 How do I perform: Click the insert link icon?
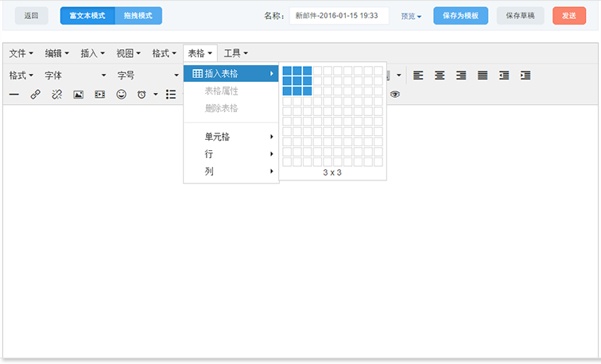coord(35,94)
